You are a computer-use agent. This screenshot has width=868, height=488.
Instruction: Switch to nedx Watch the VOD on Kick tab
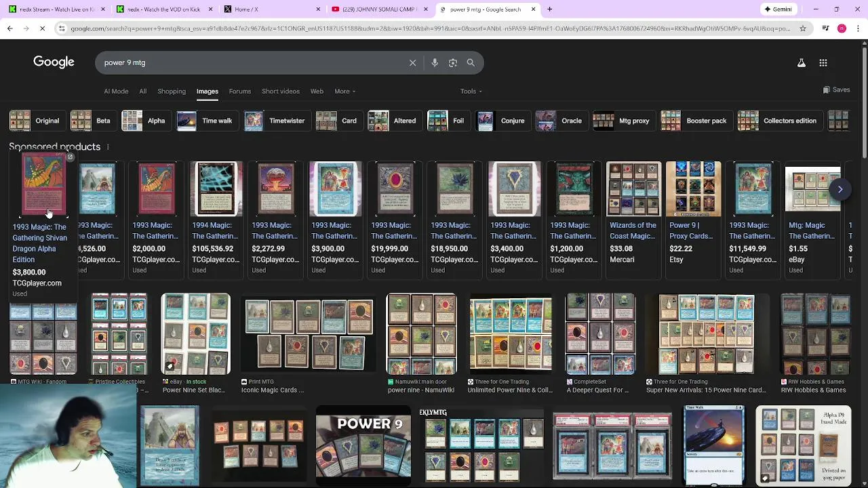[x=163, y=9]
